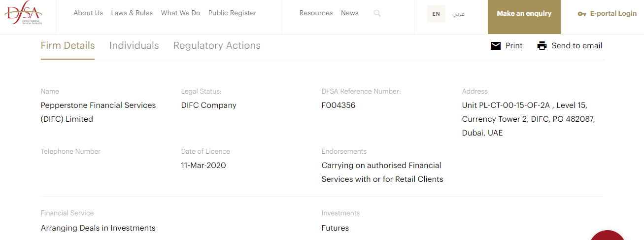644x240 pixels.
Task: Click the Endorsements label
Action: tap(344, 152)
